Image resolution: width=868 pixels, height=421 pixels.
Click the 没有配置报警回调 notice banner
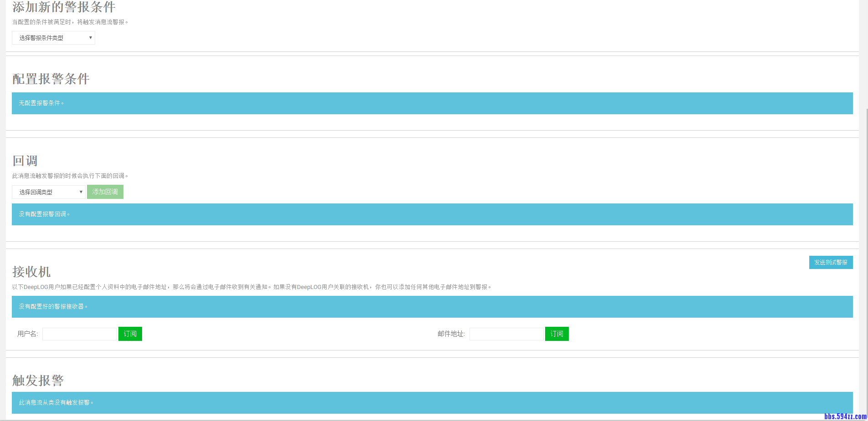pos(432,214)
